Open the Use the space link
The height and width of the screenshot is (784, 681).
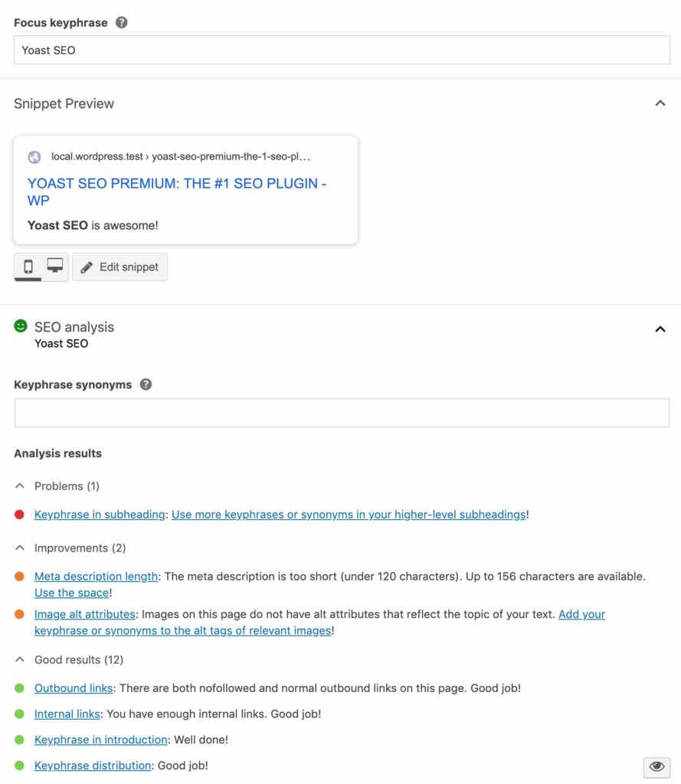[x=70, y=593]
